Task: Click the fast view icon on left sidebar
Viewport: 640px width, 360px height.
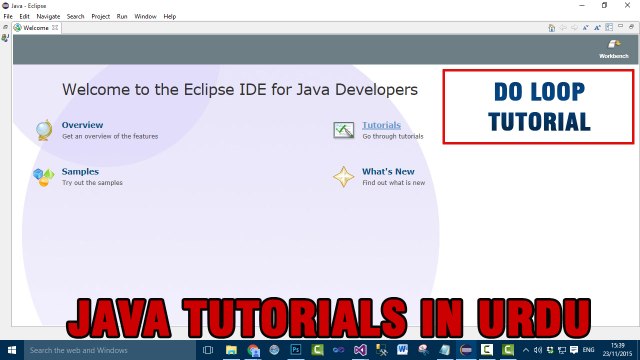Action: [5, 38]
